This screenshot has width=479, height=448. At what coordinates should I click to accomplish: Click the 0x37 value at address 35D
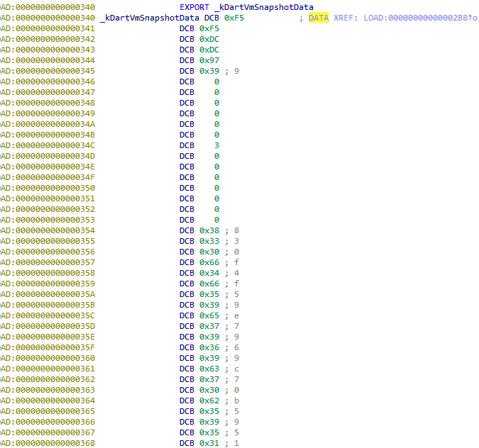point(209,326)
